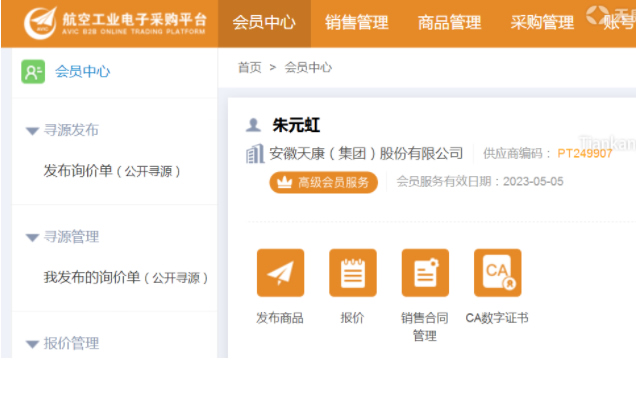Collapse the 寻源管理 section

tap(32, 238)
